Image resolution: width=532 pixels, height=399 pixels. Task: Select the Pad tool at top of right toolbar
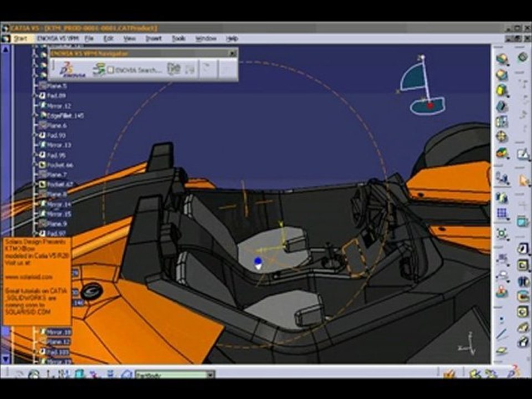pyautogui.click(x=502, y=59)
